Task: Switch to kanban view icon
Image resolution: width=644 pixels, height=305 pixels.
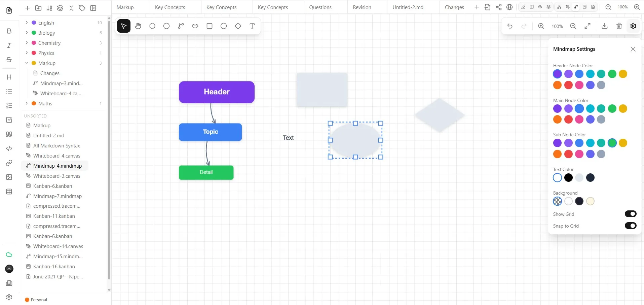Action: click(x=584, y=7)
